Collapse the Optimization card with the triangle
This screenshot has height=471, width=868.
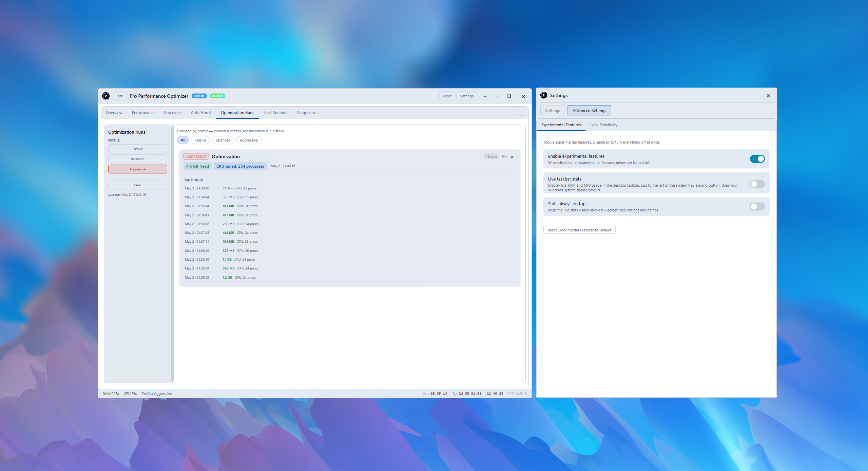pyautogui.click(x=512, y=157)
